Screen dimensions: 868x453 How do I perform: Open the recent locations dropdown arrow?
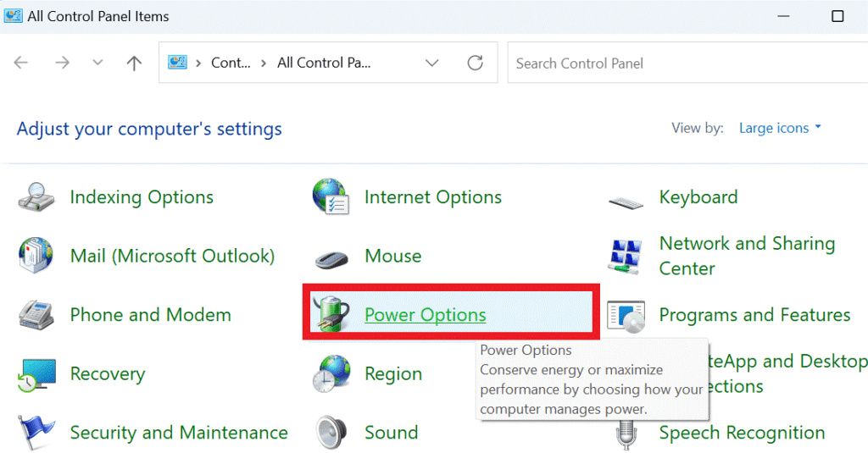(x=97, y=63)
